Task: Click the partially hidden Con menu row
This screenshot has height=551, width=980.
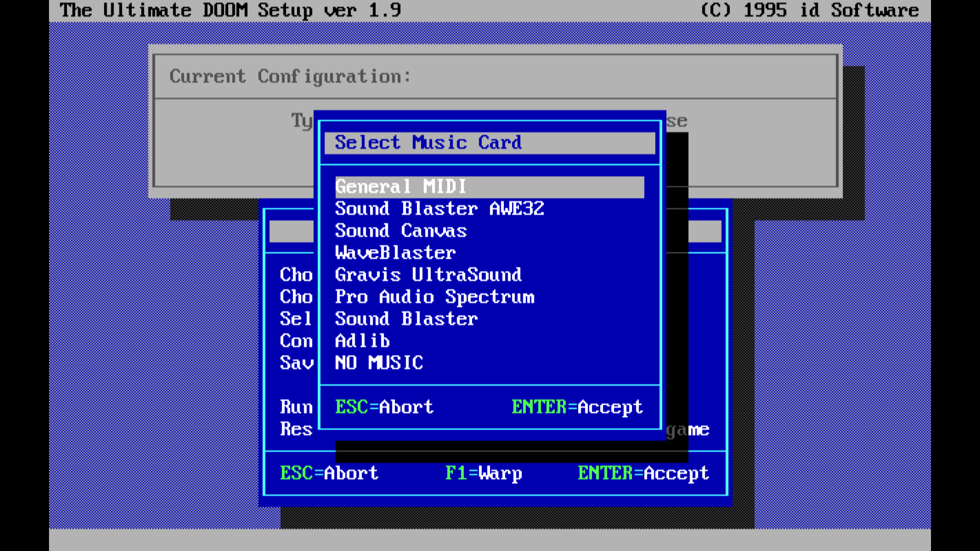Action: tap(296, 341)
